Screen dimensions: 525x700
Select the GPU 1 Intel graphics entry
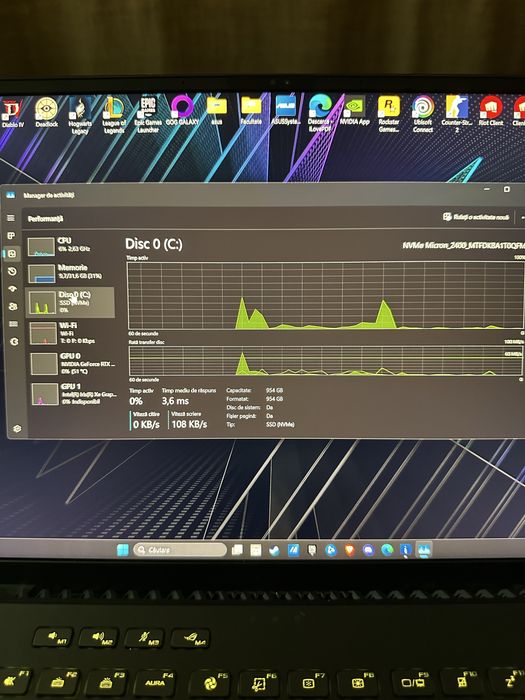click(74, 394)
